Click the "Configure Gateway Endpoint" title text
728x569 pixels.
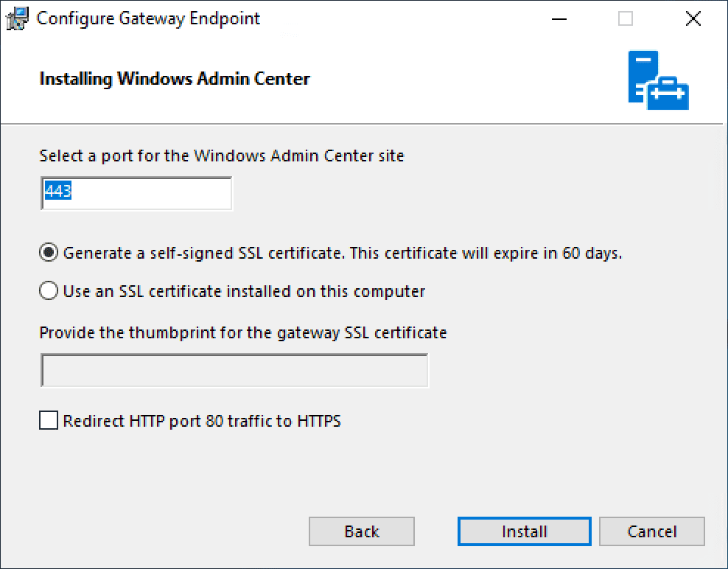click(149, 19)
